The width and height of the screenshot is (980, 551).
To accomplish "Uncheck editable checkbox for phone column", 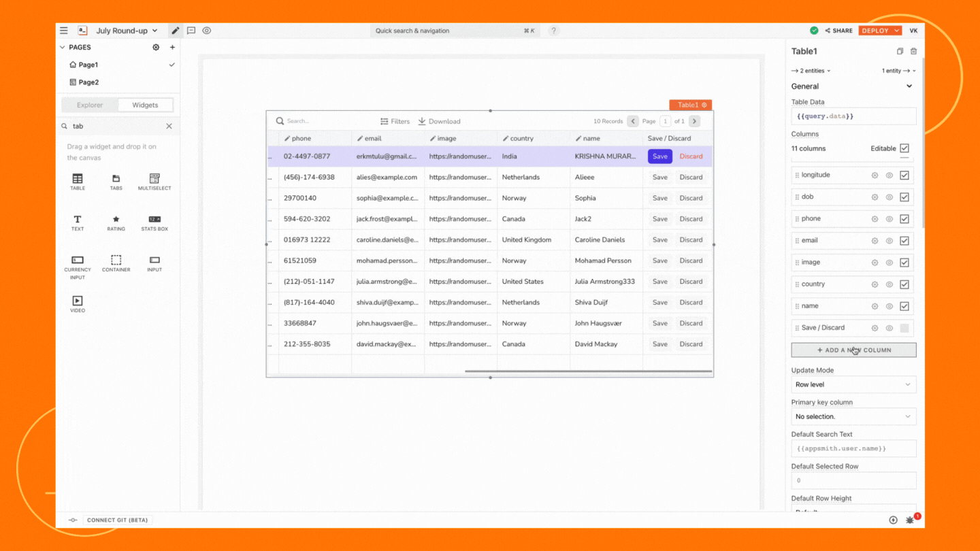I will click(x=904, y=219).
